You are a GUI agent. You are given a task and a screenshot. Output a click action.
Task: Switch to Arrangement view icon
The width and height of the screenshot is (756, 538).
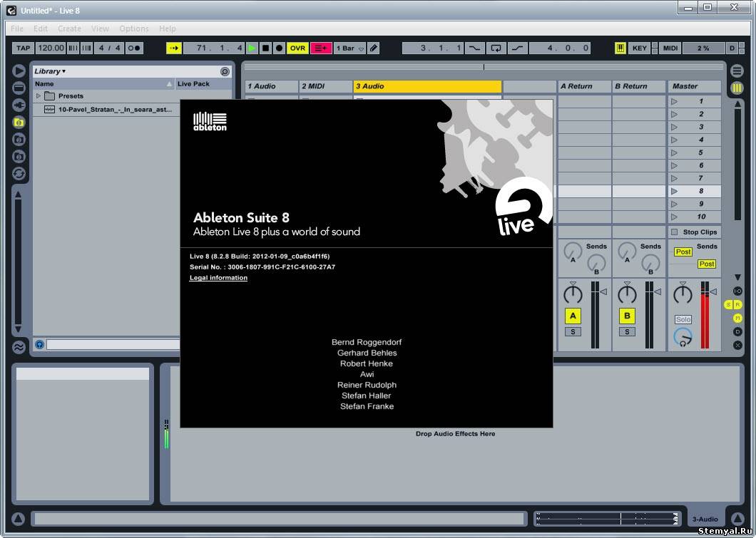point(737,71)
